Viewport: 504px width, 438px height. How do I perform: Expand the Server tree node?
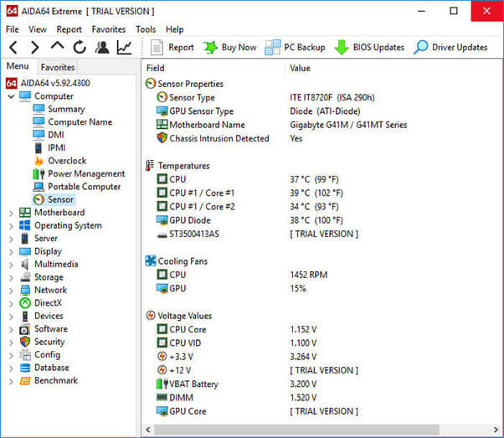(11, 239)
